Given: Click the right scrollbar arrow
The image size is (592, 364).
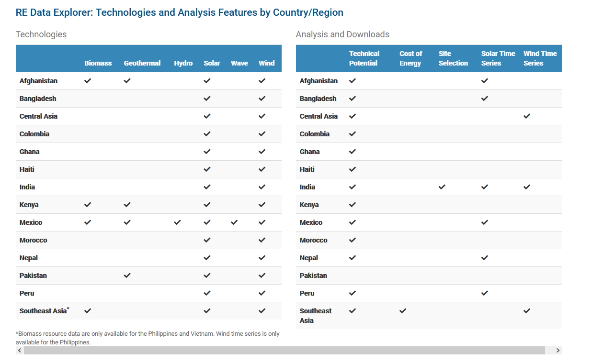Looking at the screenshot, I should 558,350.
